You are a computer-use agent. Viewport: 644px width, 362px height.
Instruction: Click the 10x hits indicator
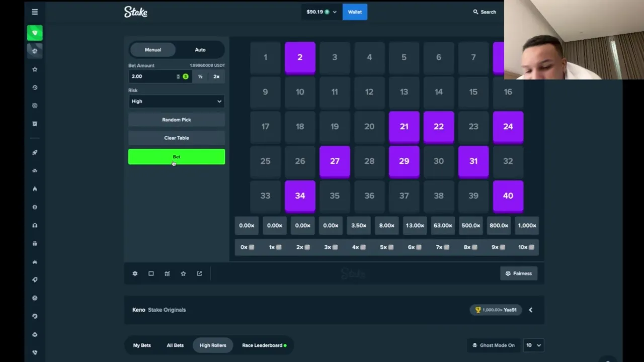click(526, 247)
